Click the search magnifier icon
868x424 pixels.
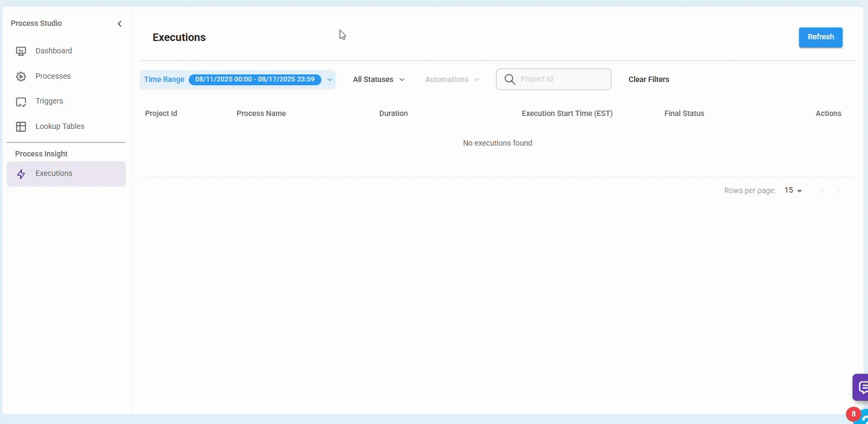point(509,79)
